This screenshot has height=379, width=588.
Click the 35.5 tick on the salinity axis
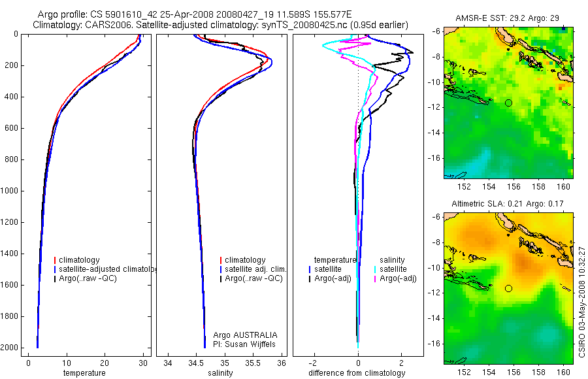253,363
